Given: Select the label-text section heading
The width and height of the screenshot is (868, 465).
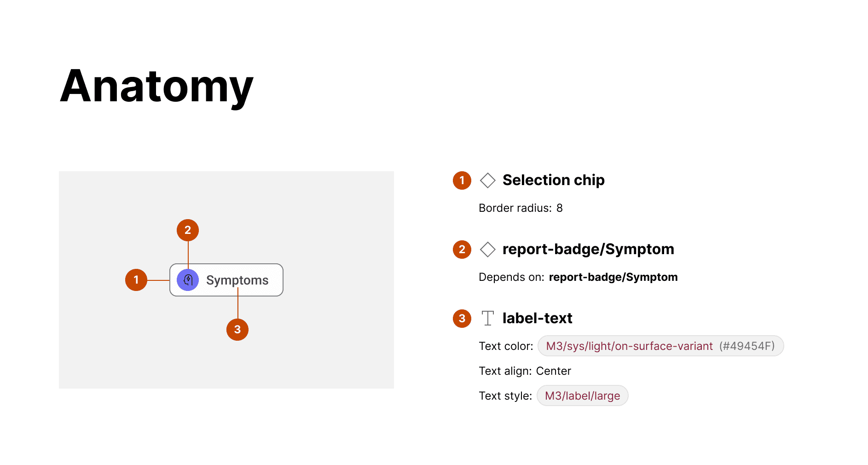Looking at the screenshot, I should pos(537,318).
